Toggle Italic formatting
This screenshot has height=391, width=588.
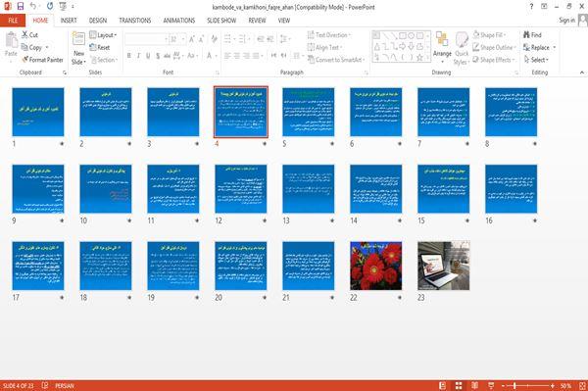coord(138,56)
